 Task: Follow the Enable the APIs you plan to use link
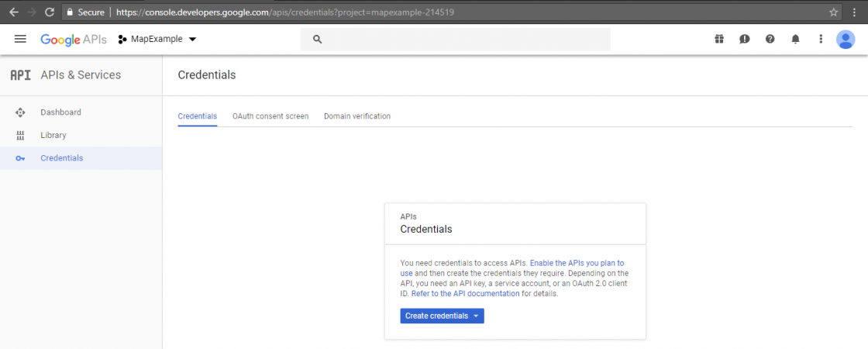tap(577, 264)
